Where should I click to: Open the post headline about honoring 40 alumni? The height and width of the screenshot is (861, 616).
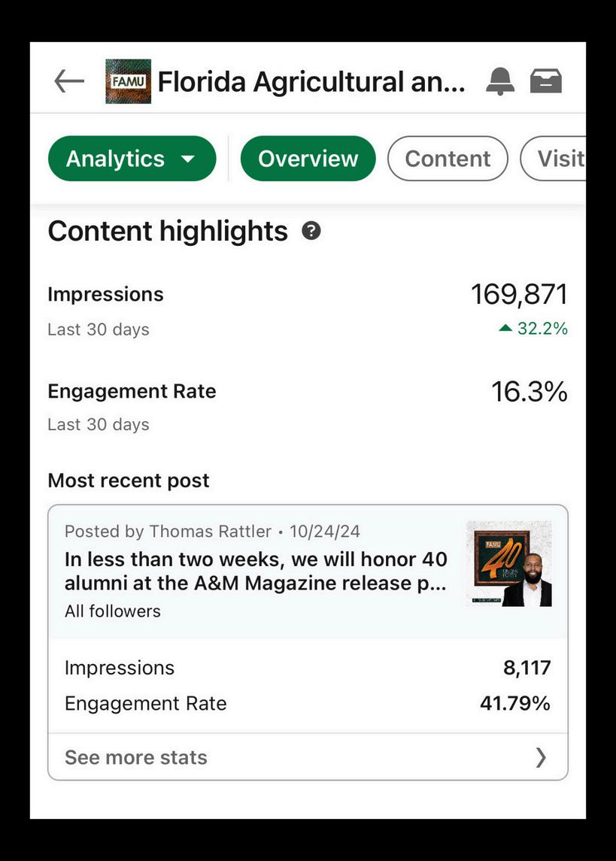[x=256, y=571]
